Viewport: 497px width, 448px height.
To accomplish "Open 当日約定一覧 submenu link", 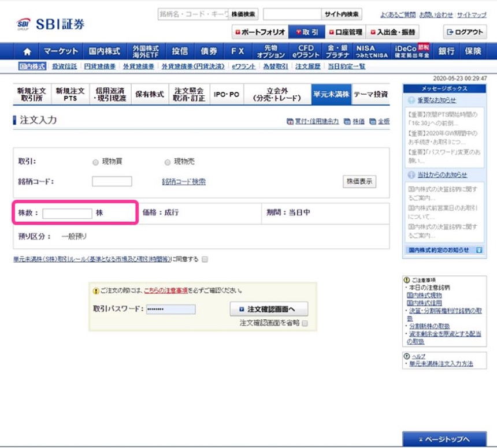I will click(x=346, y=66).
